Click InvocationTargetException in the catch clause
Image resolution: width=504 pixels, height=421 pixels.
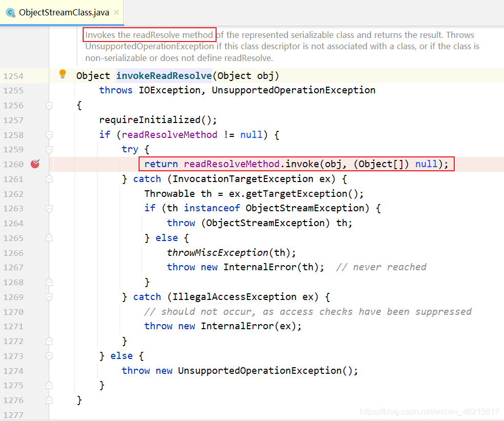tap(243, 179)
